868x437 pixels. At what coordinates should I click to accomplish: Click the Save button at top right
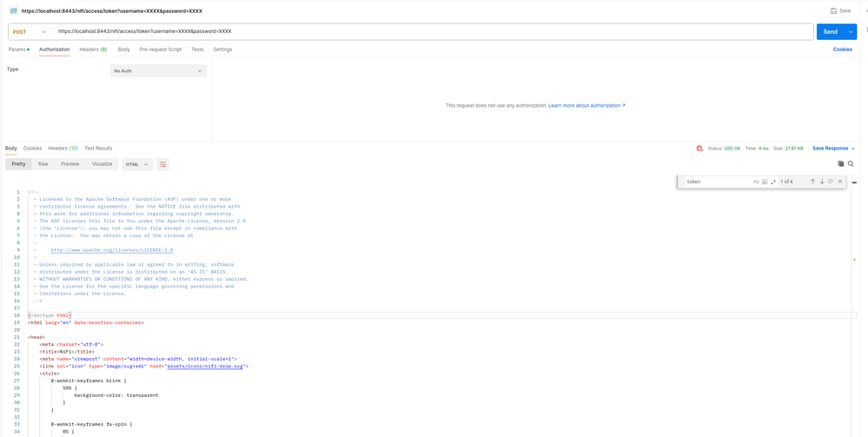click(841, 10)
